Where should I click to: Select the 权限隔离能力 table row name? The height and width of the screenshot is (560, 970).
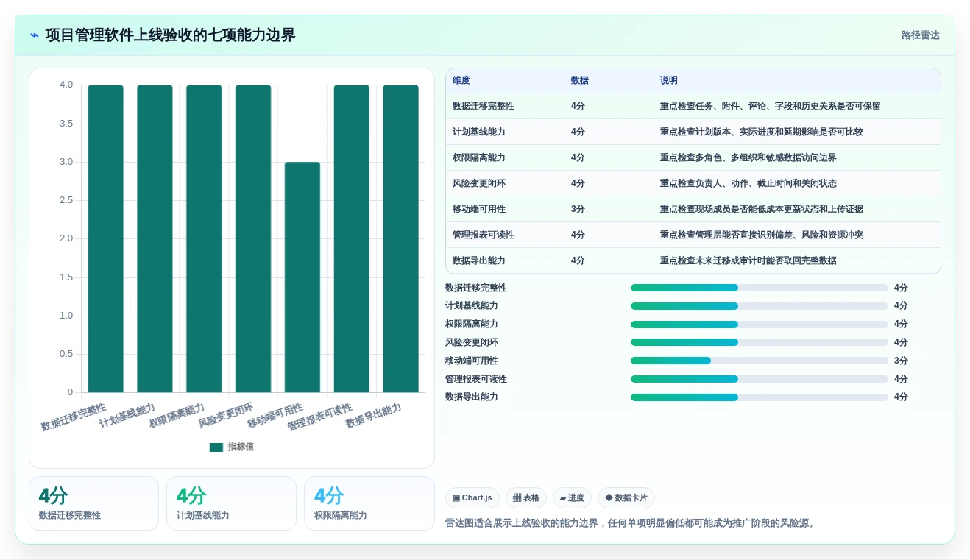click(479, 157)
